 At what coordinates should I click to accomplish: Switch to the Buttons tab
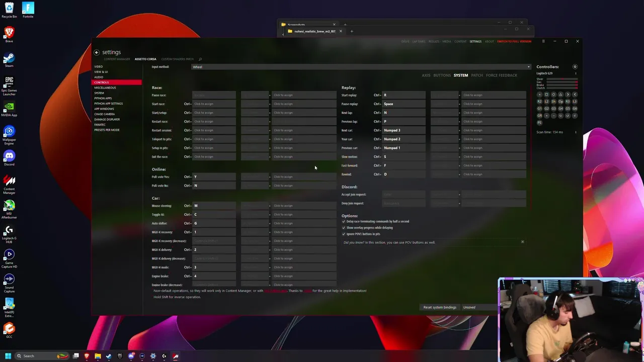(x=442, y=75)
